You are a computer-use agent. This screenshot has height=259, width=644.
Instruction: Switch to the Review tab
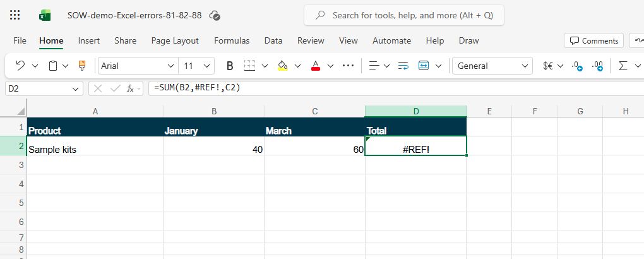click(311, 40)
